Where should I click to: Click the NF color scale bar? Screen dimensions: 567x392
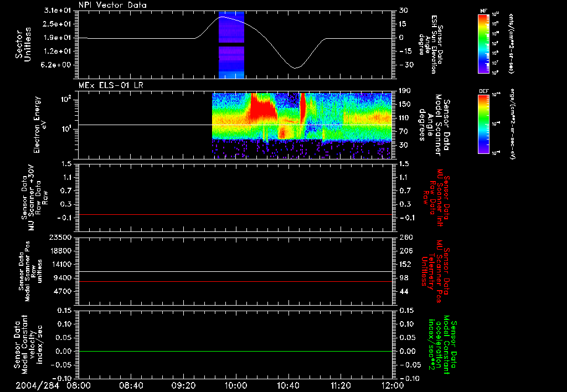tap(483, 43)
